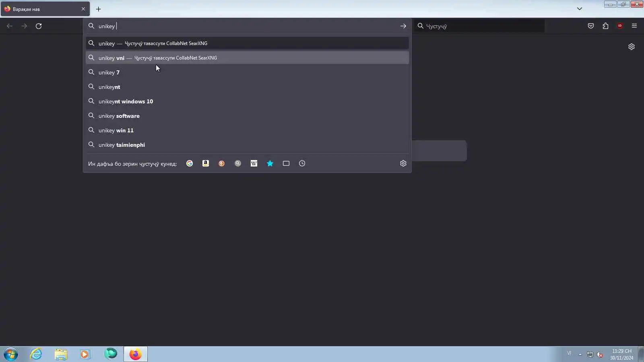Open the clock showing 11:29 CH
Image resolution: width=644 pixels, height=362 pixels.
[621, 354]
